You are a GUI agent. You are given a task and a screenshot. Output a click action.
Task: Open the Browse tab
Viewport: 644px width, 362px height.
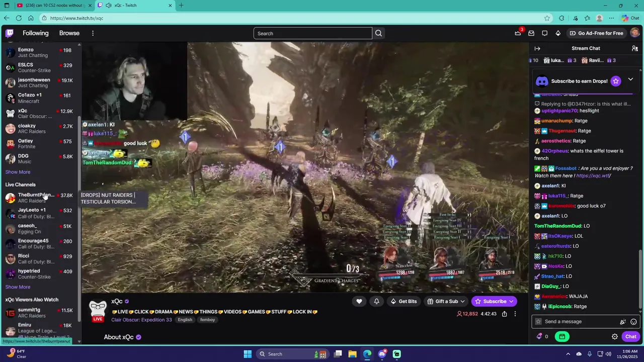pyautogui.click(x=69, y=33)
